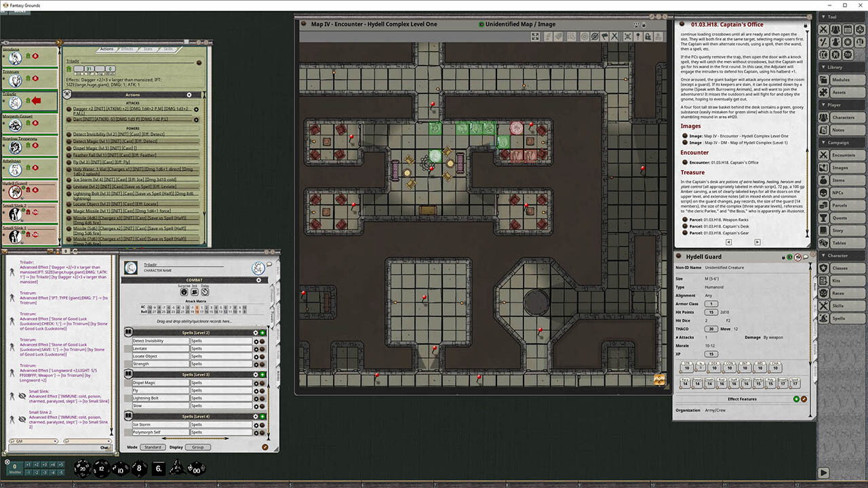Click the zoom-to-fit icon on map toolbar
The image size is (868, 488).
pos(535,37)
